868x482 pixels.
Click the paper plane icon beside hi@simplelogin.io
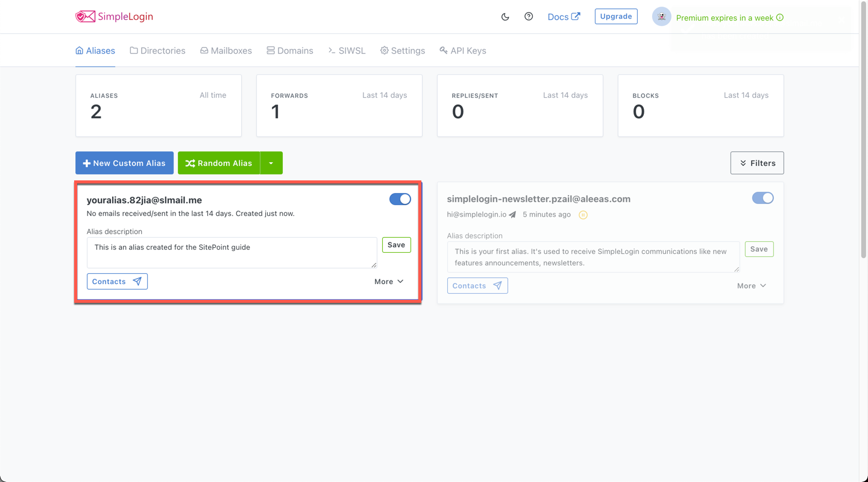pos(512,215)
